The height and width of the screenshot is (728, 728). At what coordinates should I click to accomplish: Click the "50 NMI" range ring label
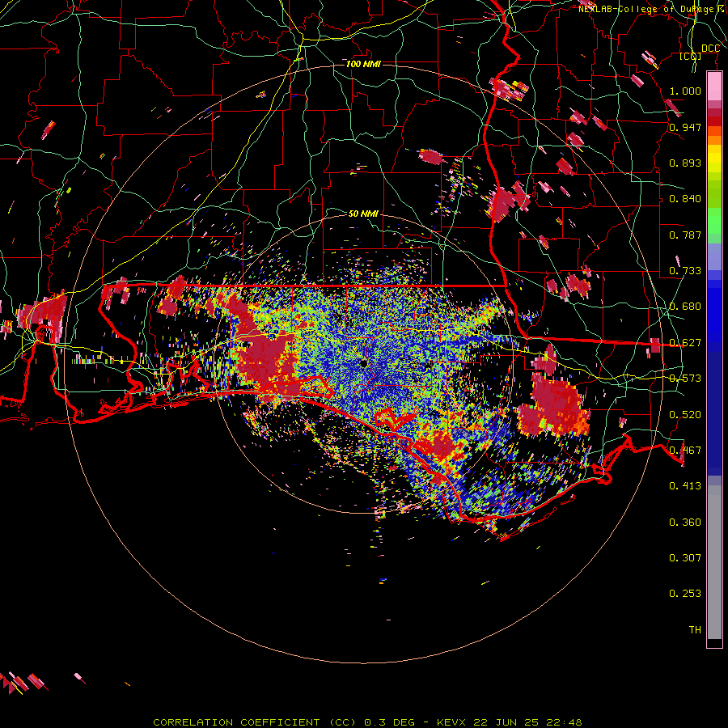coord(363,214)
